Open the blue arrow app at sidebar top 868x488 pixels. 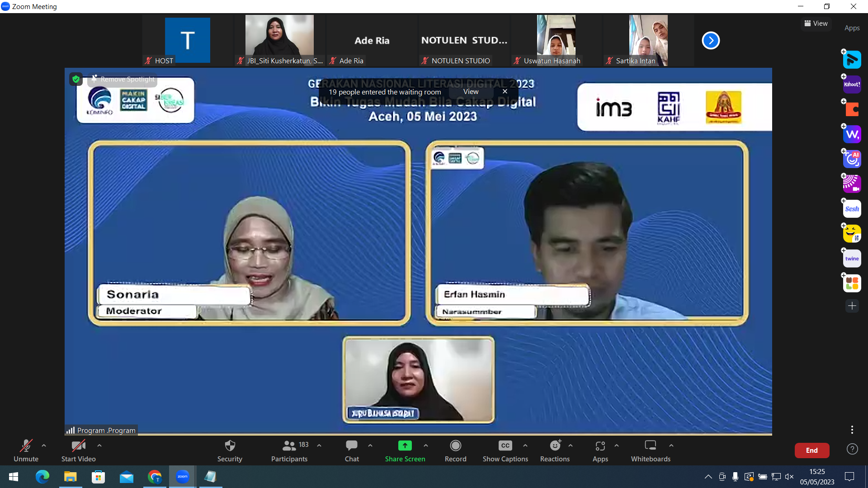[x=852, y=60]
